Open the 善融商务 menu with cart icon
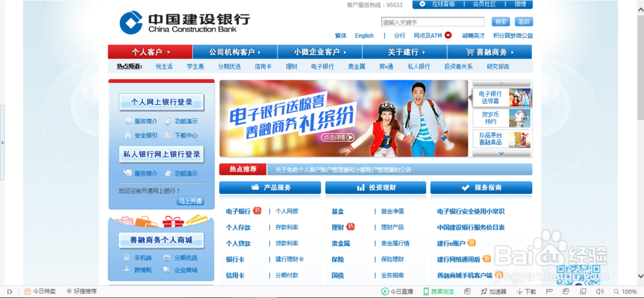The image size is (644, 298). pyautogui.click(x=489, y=52)
